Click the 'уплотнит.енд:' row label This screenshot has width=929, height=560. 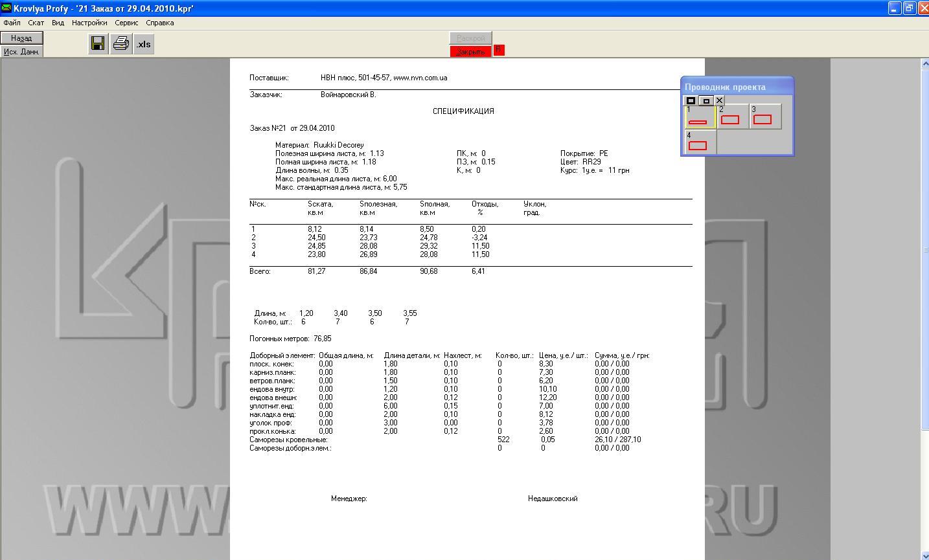[271, 406]
